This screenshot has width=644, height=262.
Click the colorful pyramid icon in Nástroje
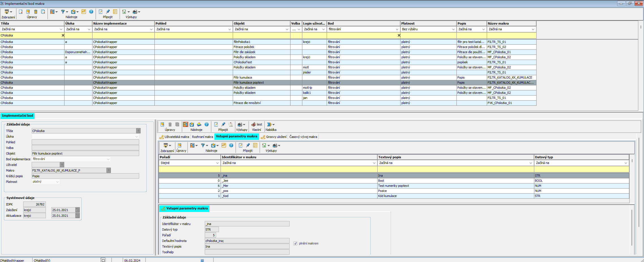(199, 124)
